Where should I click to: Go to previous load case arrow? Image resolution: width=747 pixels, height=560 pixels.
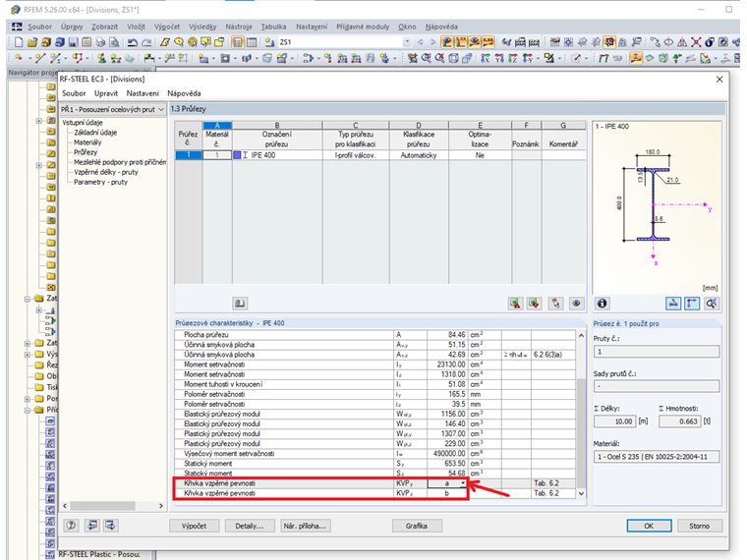[421, 42]
